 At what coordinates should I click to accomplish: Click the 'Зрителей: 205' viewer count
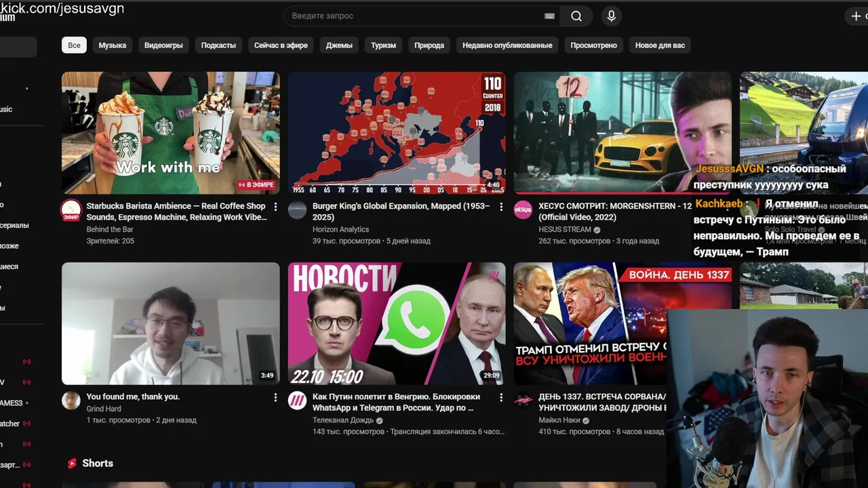click(x=111, y=241)
